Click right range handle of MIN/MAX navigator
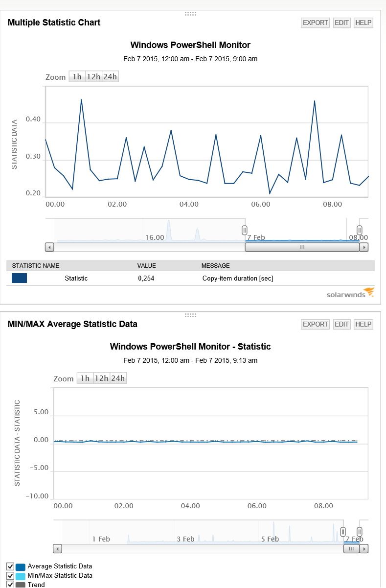 click(360, 532)
